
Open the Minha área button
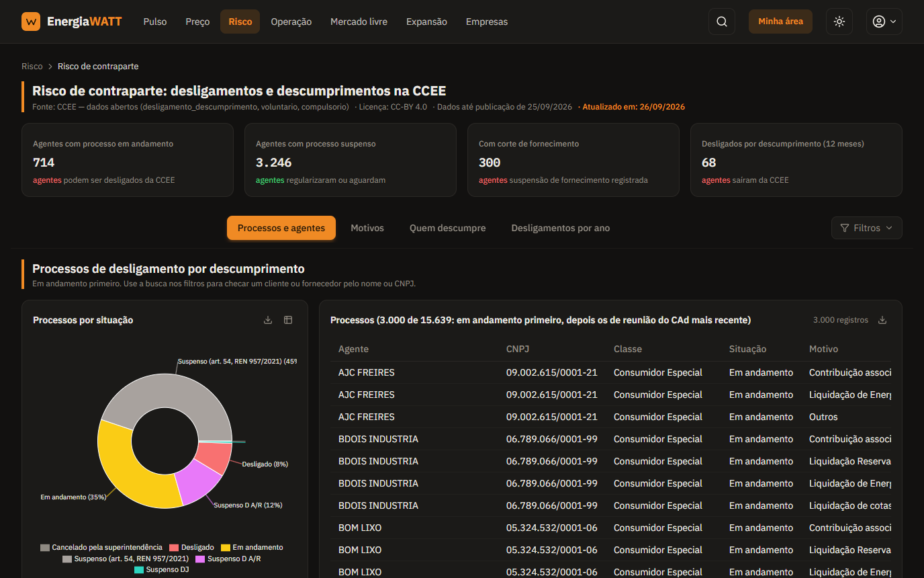click(780, 22)
